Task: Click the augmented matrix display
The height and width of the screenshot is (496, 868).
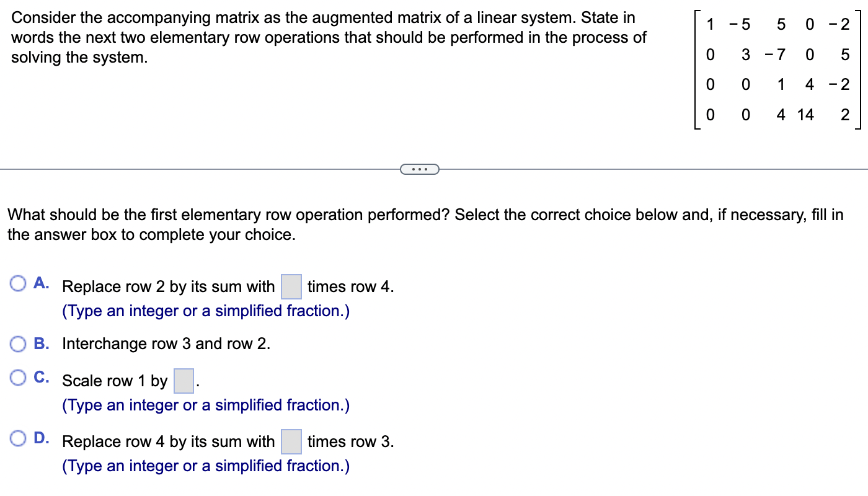Action: click(778, 68)
